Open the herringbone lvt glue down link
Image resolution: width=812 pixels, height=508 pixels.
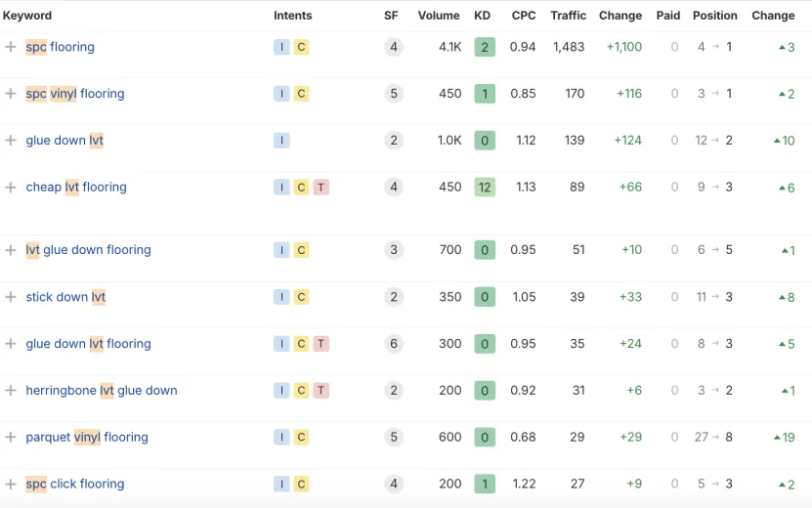point(102,391)
